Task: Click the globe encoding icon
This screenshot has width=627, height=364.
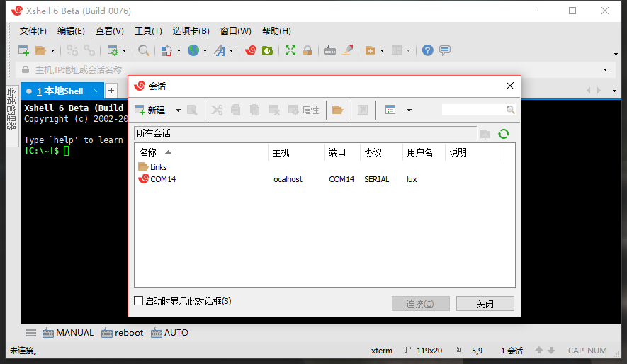Action: pyautogui.click(x=193, y=50)
